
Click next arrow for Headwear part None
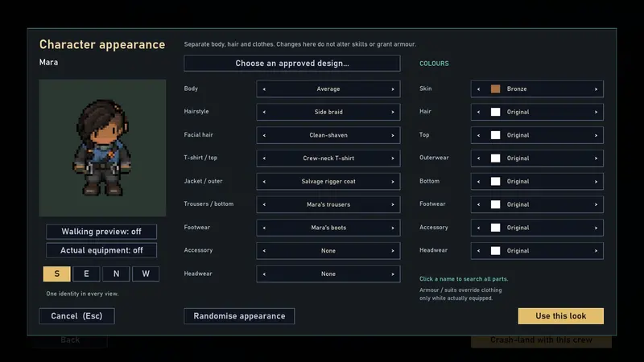tap(393, 274)
